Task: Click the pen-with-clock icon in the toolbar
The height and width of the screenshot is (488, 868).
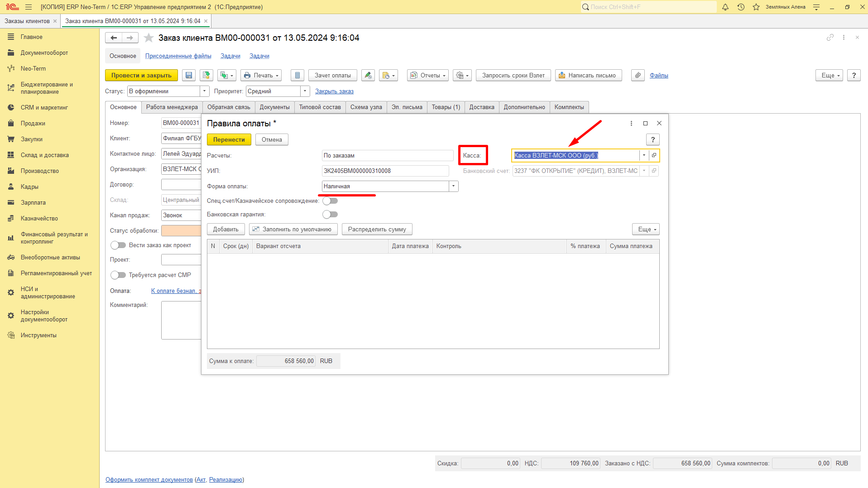Action: click(x=368, y=76)
